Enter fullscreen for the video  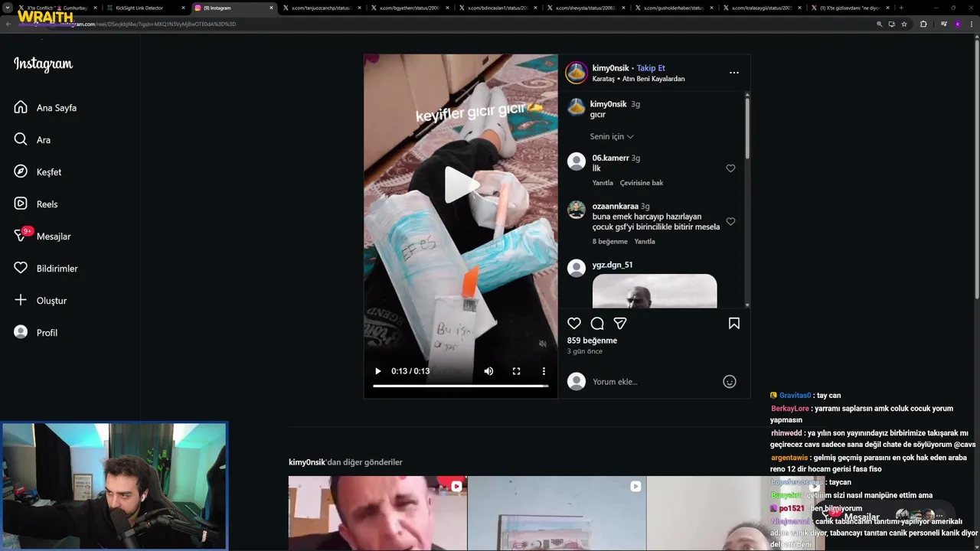516,371
